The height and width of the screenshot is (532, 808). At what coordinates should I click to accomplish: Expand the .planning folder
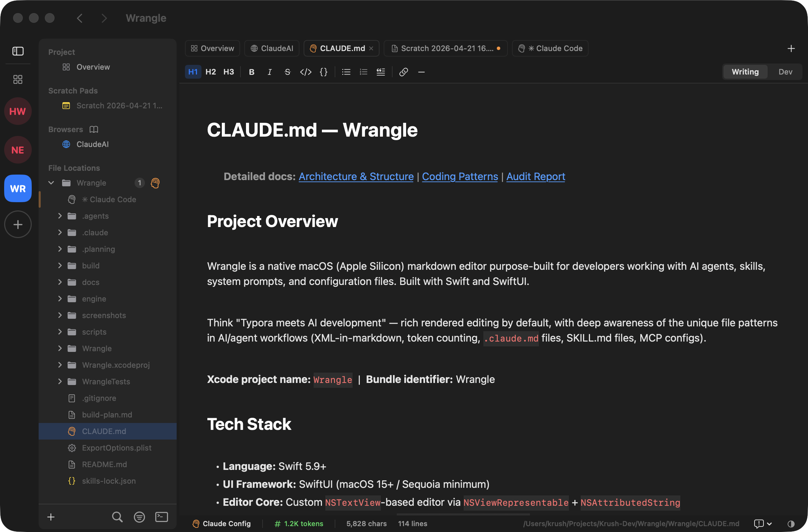click(x=60, y=249)
